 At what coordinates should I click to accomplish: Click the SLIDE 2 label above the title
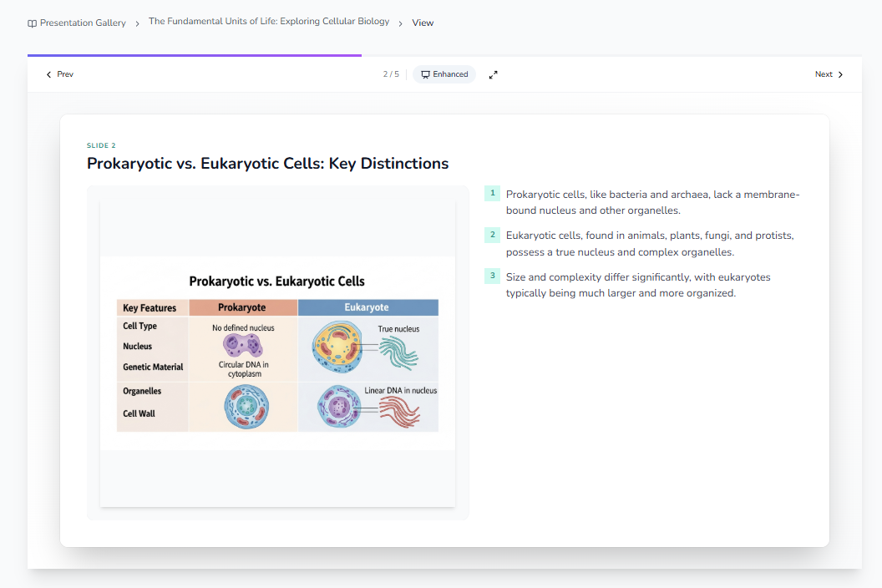click(x=101, y=145)
